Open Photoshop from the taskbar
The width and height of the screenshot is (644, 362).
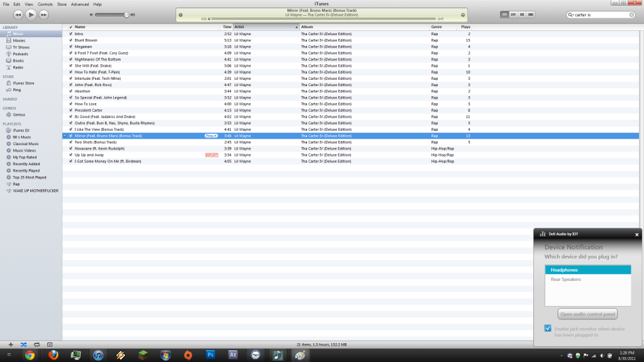coord(210,356)
